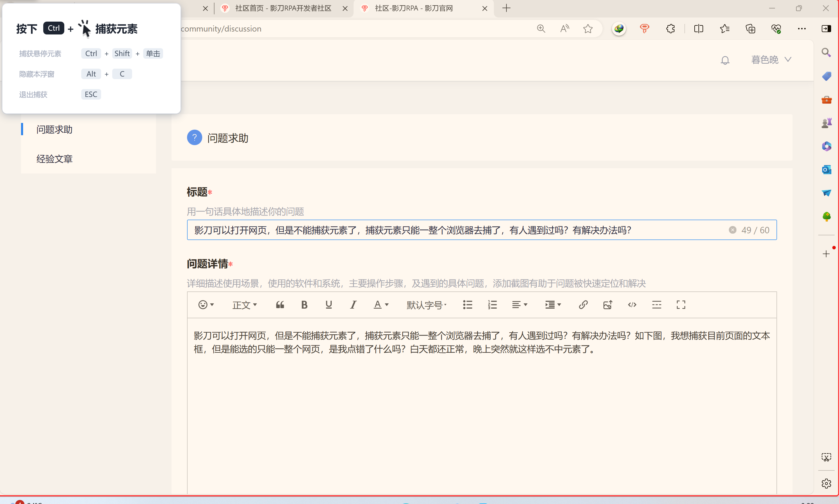Switch to the 社区首页 browser tab
This screenshot has height=504, width=839.
pos(283,8)
